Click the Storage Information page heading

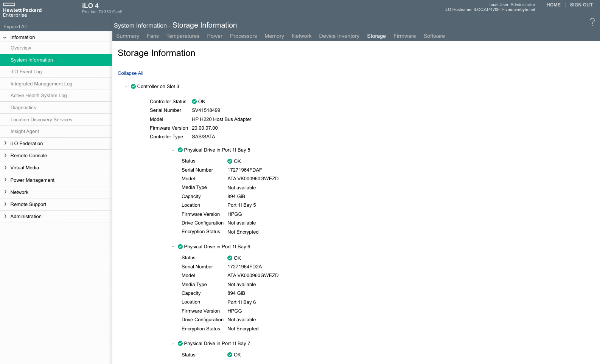pos(156,53)
